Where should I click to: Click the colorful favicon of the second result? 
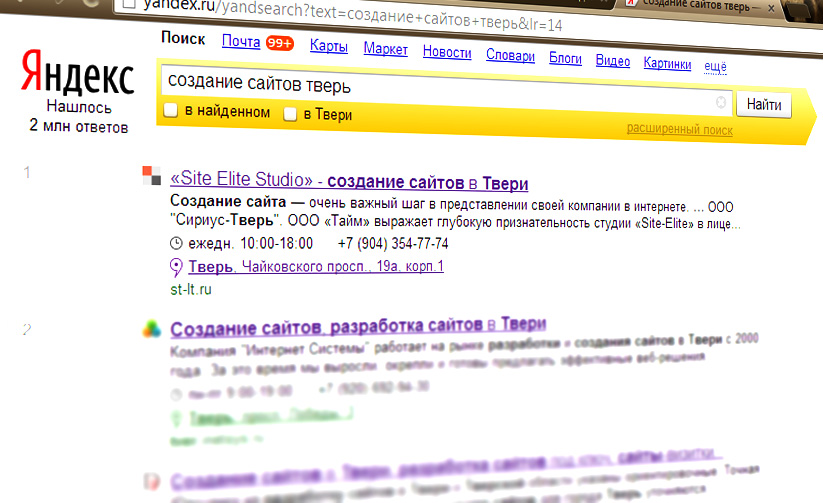[148, 327]
